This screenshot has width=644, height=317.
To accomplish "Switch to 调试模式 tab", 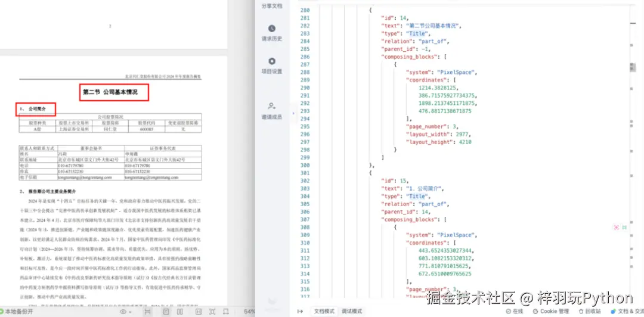I will (x=351, y=311).
